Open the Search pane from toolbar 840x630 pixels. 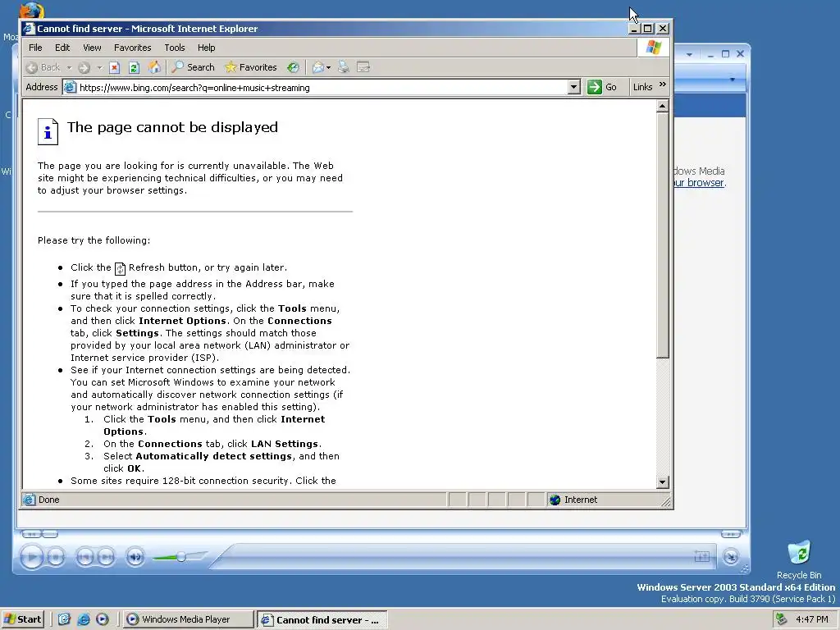click(194, 67)
